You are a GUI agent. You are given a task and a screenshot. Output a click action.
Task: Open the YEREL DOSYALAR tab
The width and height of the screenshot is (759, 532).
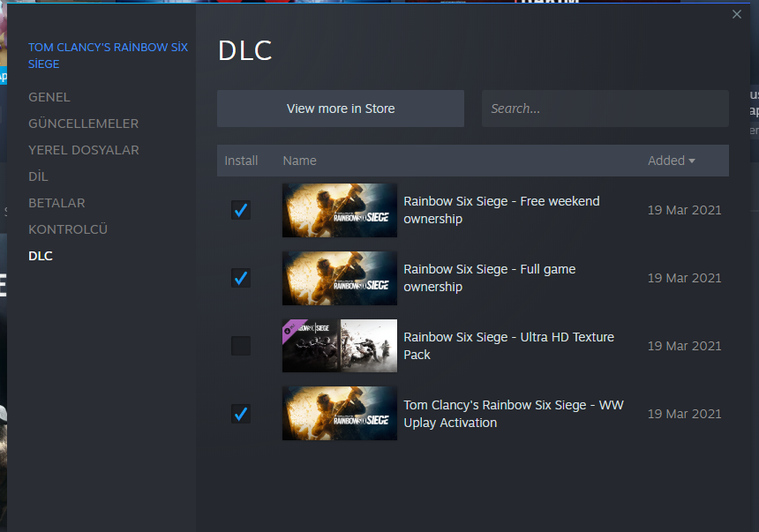click(84, 150)
